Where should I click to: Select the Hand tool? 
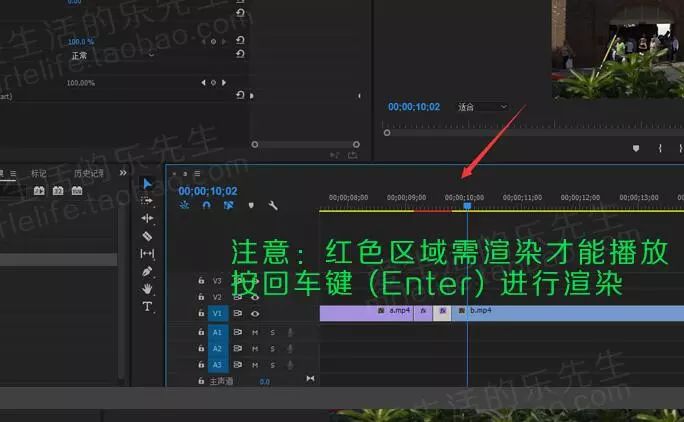(147, 288)
